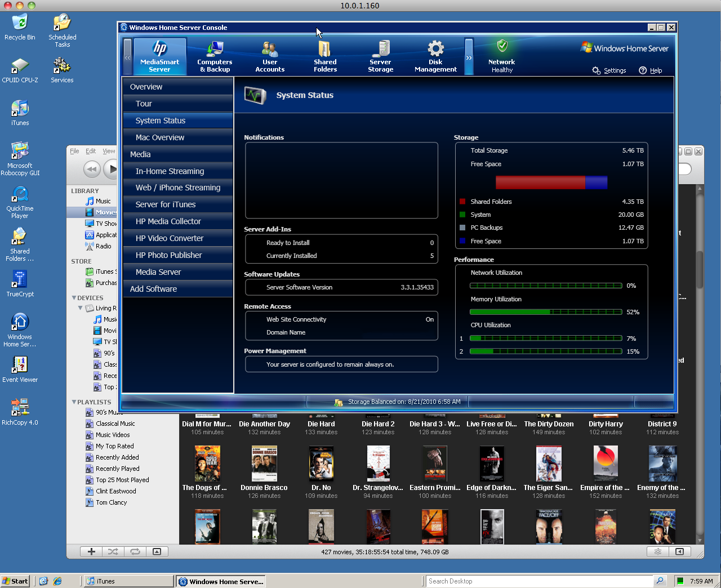The image size is (721, 588).
Task: Collapse DEVICES section in iTunes sidebar
Action: pos(74,298)
